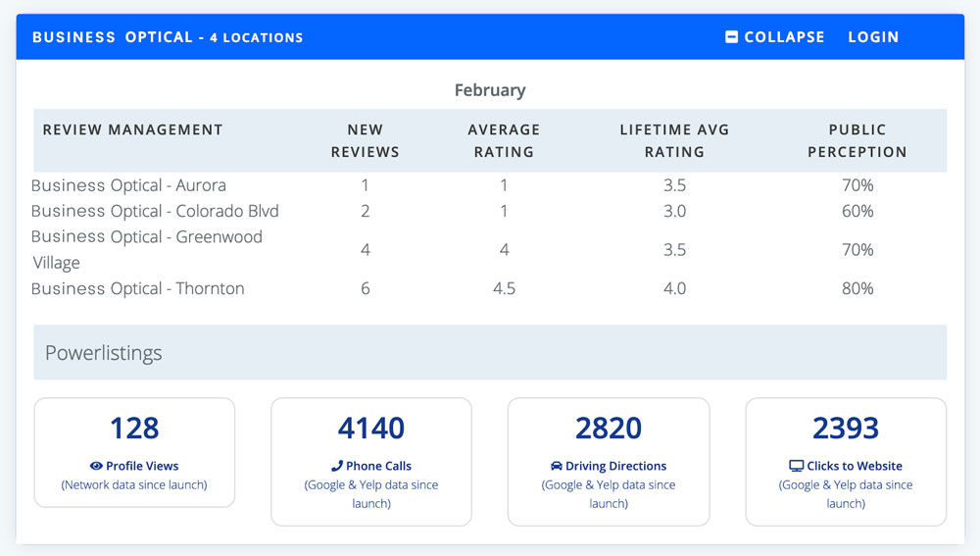Collapse the Business Optical panel
The height and width of the screenshot is (556, 980).
[774, 37]
